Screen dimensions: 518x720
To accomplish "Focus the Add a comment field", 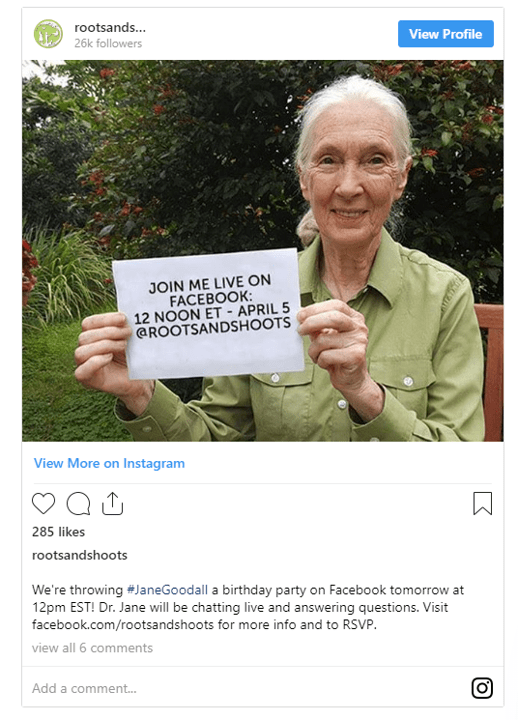I will [248, 688].
